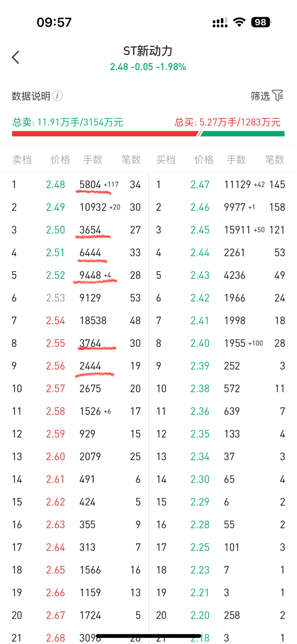Select the 买档 column header

click(166, 159)
